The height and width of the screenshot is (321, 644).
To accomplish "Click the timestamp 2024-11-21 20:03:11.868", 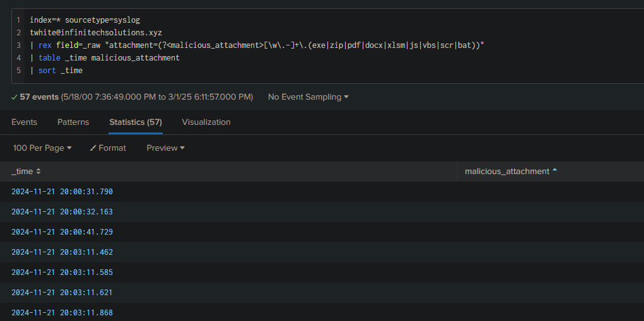I will 62,313.
